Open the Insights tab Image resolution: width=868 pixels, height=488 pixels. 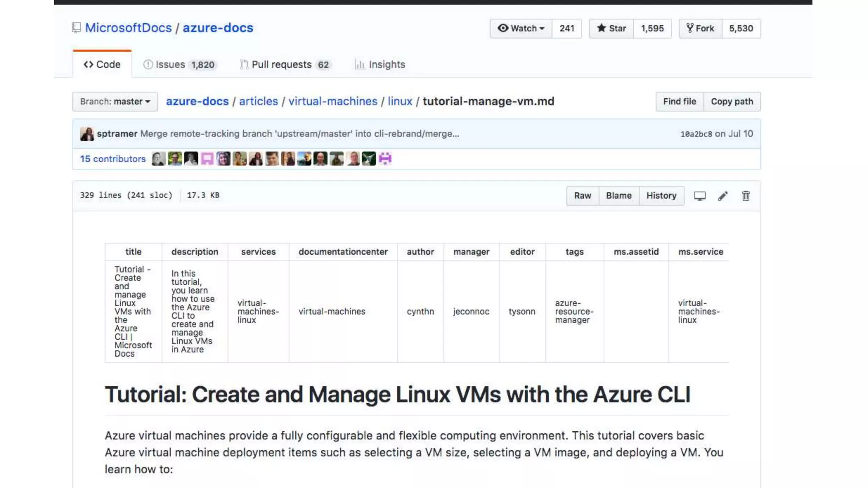[380, 64]
